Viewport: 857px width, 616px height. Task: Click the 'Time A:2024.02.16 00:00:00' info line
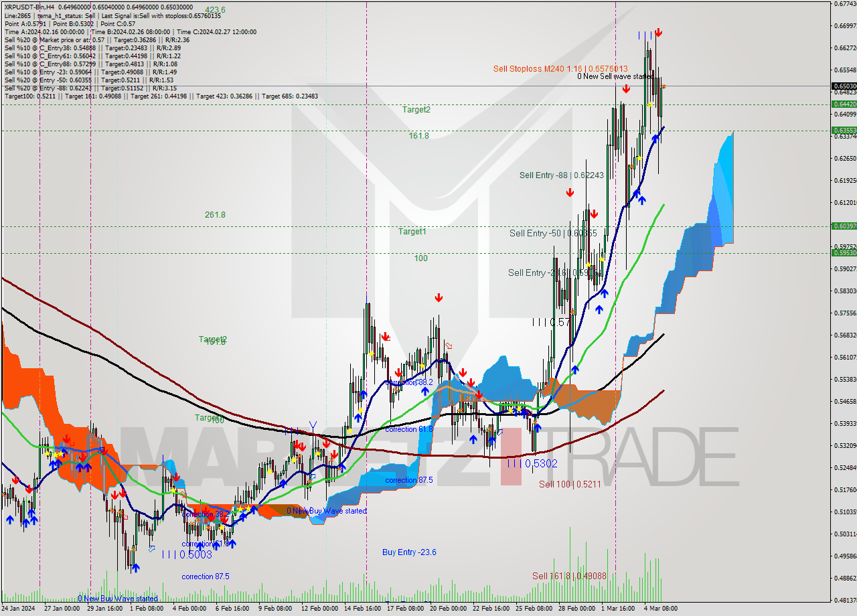(131, 31)
